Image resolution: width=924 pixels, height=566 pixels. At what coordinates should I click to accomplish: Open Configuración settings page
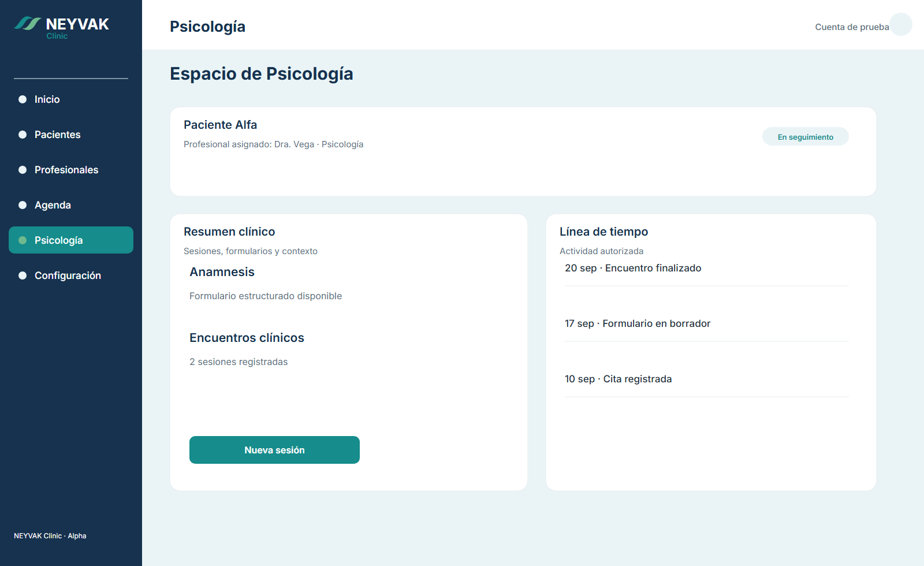tap(71, 275)
